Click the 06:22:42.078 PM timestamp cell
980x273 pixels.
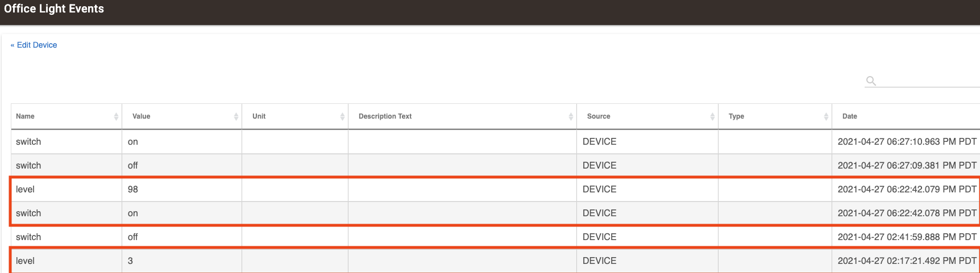coord(907,213)
